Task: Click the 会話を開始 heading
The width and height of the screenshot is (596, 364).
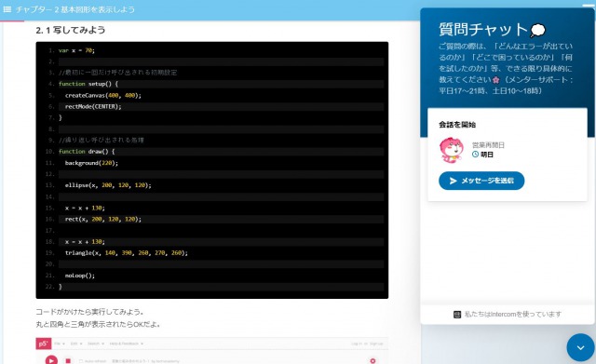Action: click(x=457, y=124)
